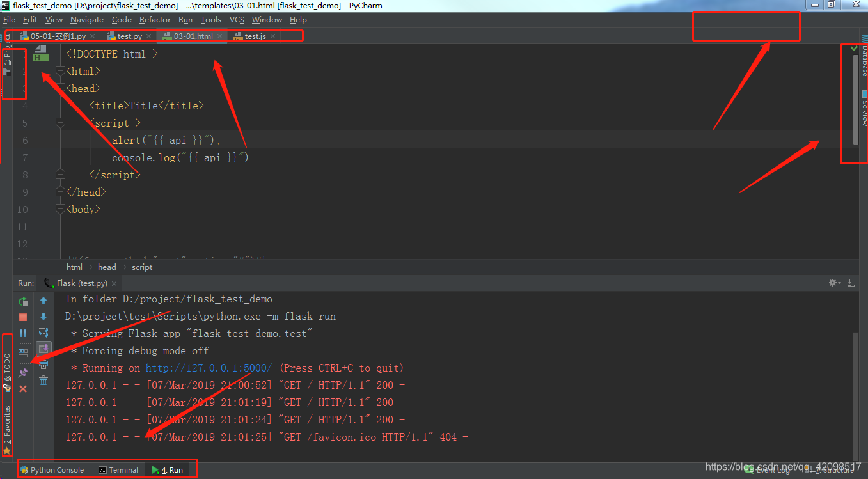The image size is (868, 479).
Task: Collapse the script tag fold
Action: (x=60, y=123)
